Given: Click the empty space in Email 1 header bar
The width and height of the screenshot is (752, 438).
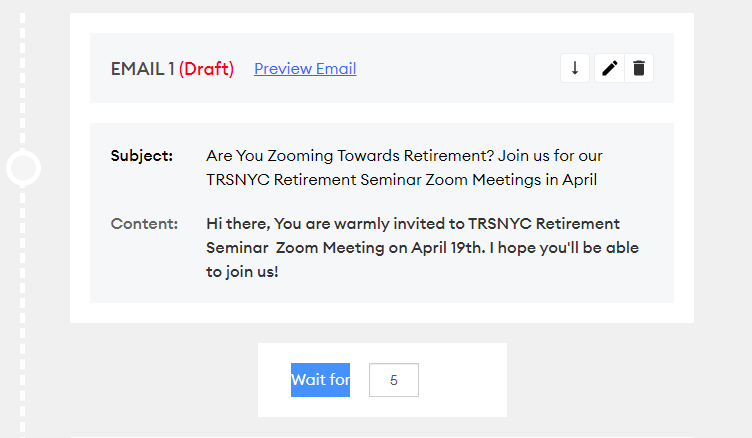Looking at the screenshot, I should pyautogui.click(x=460, y=69).
